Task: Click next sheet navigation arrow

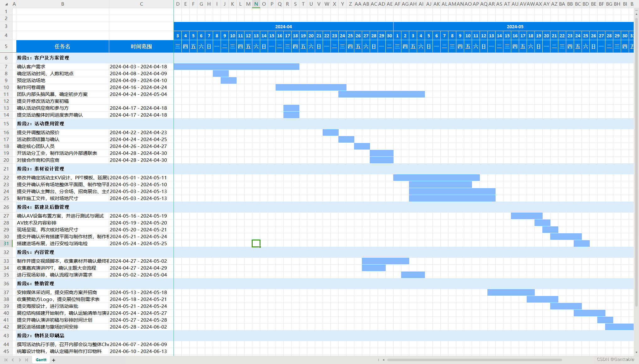Action: coord(20,360)
